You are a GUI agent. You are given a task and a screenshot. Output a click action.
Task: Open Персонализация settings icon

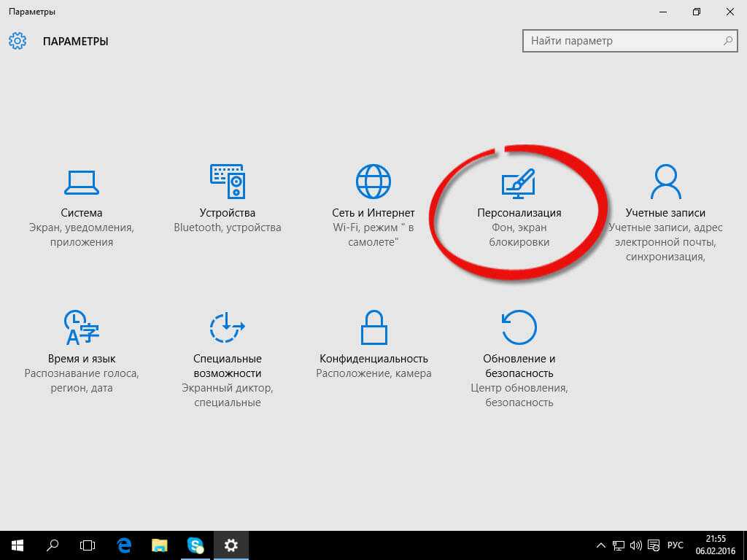click(x=519, y=183)
